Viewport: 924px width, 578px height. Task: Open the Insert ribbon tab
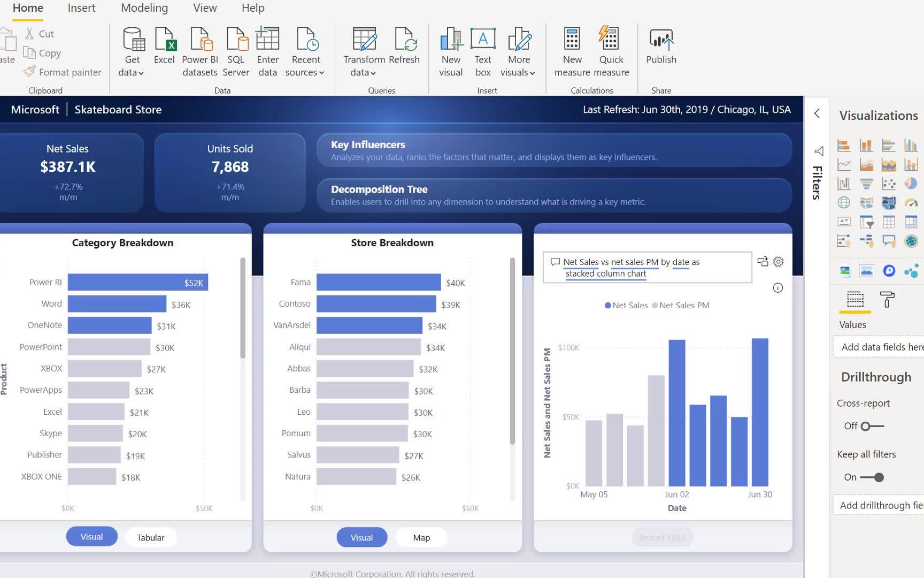coord(81,8)
